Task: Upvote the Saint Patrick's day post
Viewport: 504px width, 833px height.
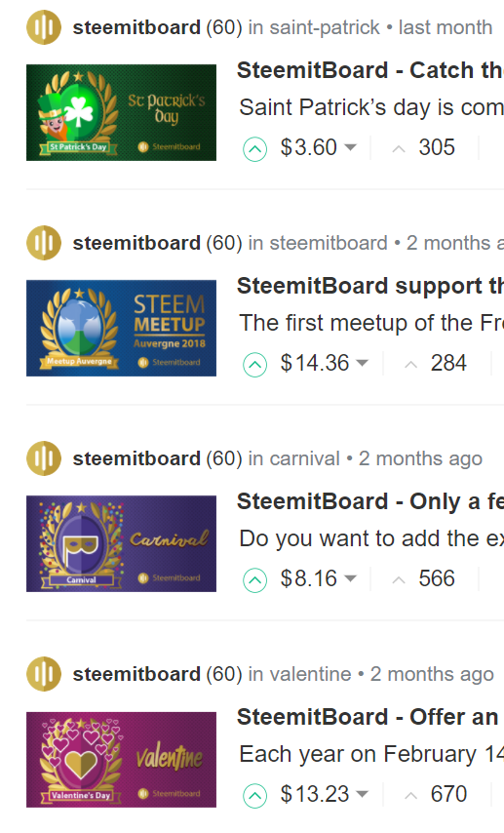Action: (x=254, y=149)
